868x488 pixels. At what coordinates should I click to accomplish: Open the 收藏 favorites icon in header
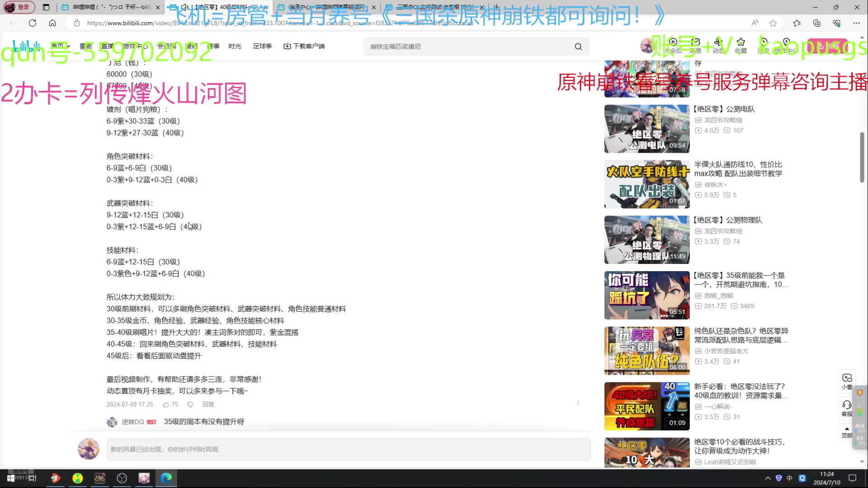(x=741, y=46)
